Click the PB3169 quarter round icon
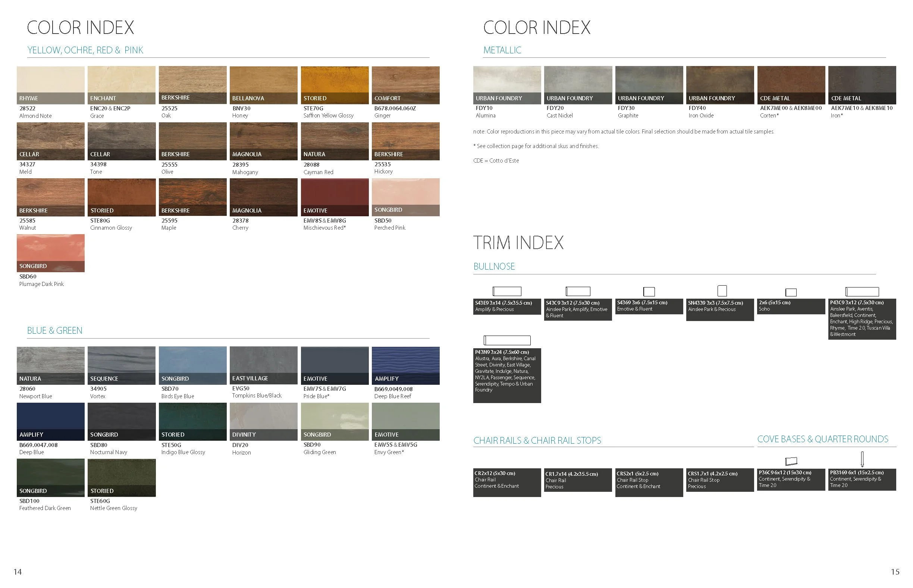This screenshot has width=913, height=588. [x=862, y=459]
